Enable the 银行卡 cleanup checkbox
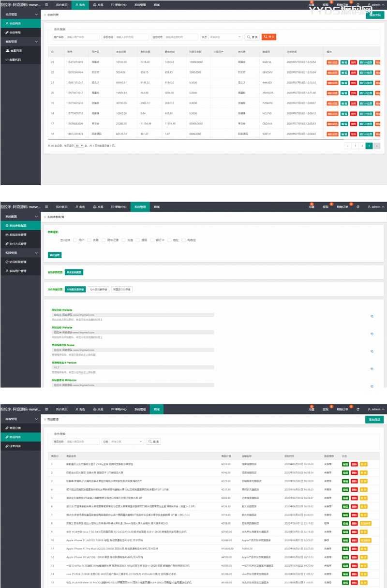 coord(151,240)
